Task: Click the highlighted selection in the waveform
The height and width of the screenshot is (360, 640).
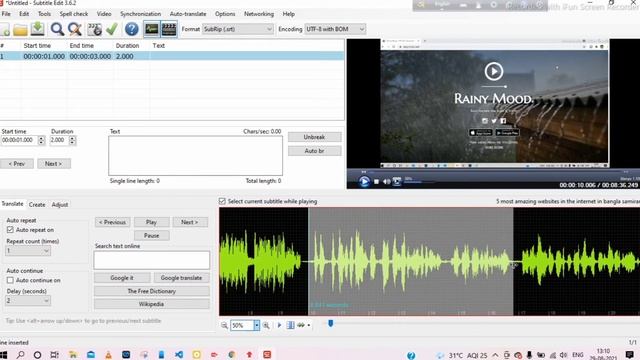Action: point(411,261)
